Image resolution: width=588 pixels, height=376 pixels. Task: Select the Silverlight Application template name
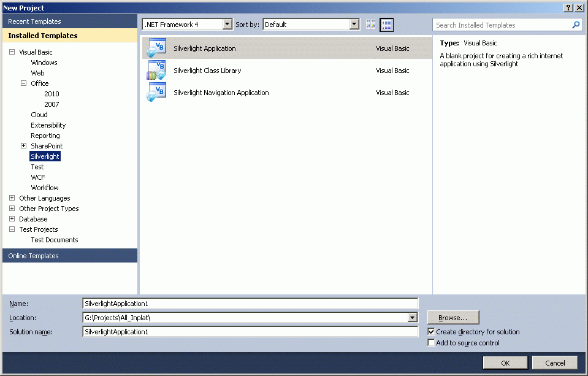click(205, 48)
